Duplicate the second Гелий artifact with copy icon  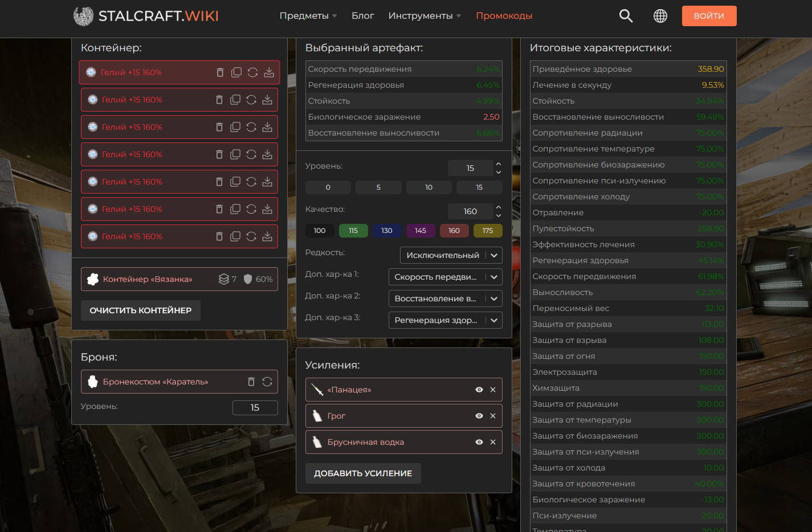coord(235,100)
